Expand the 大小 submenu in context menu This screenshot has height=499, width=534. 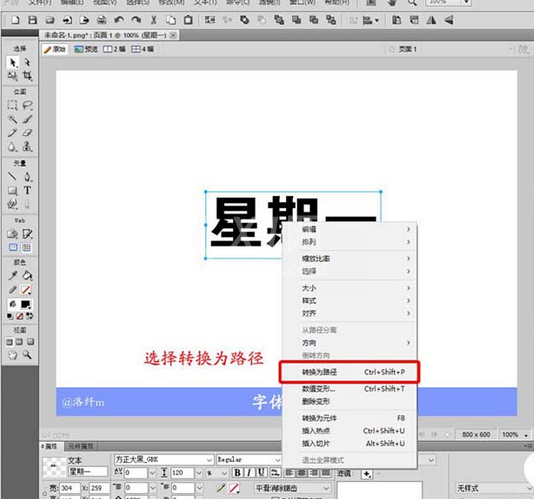350,288
